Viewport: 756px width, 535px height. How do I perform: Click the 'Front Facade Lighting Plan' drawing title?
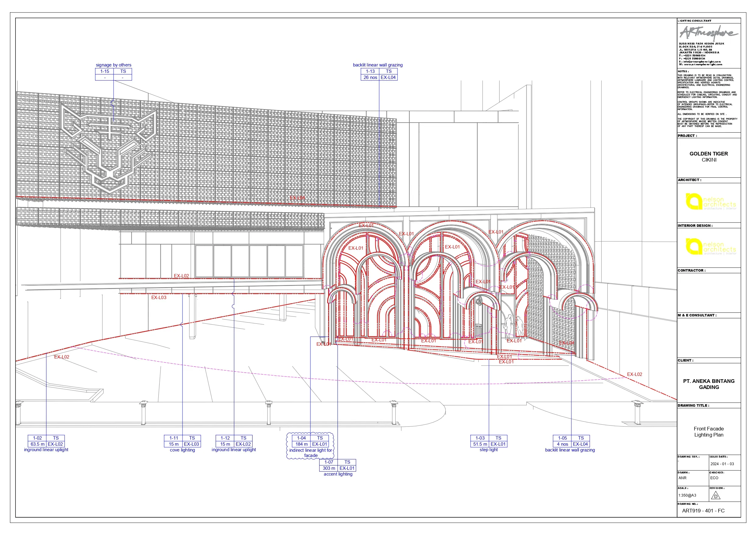pyautogui.click(x=708, y=432)
